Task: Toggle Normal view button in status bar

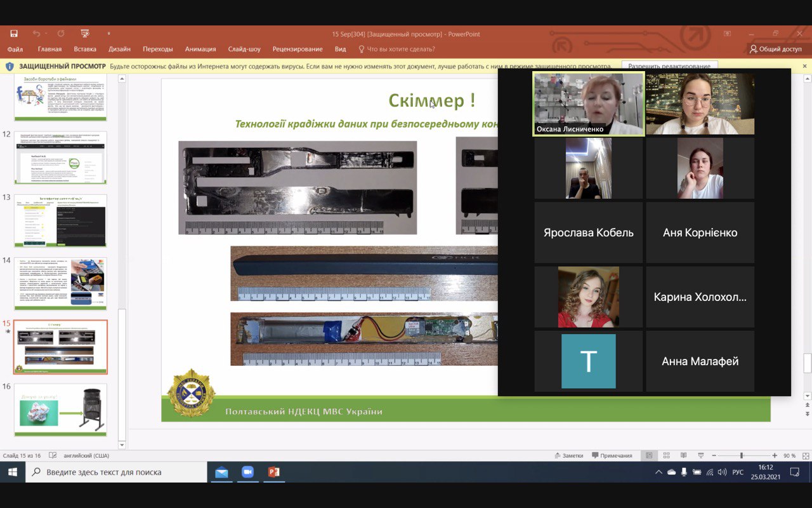Action: click(x=649, y=455)
